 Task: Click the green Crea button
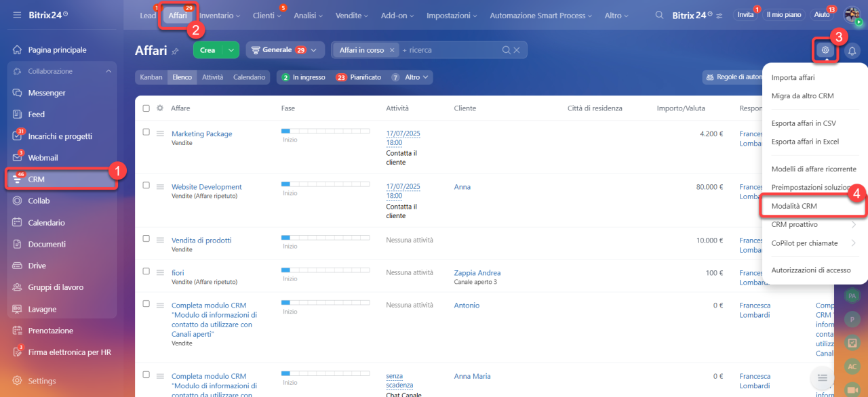point(208,50)
